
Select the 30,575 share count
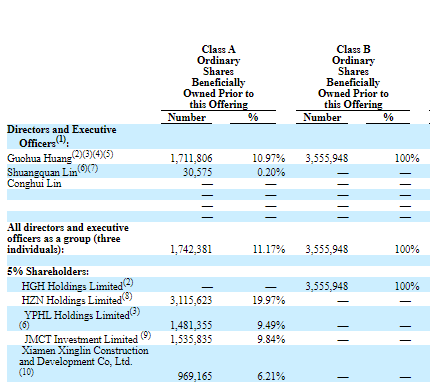(197, 172)
